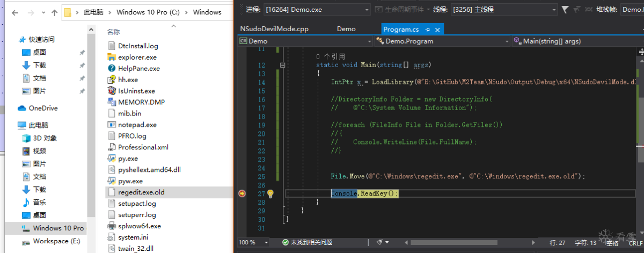Click the green checkmark no issues icon

286,242
